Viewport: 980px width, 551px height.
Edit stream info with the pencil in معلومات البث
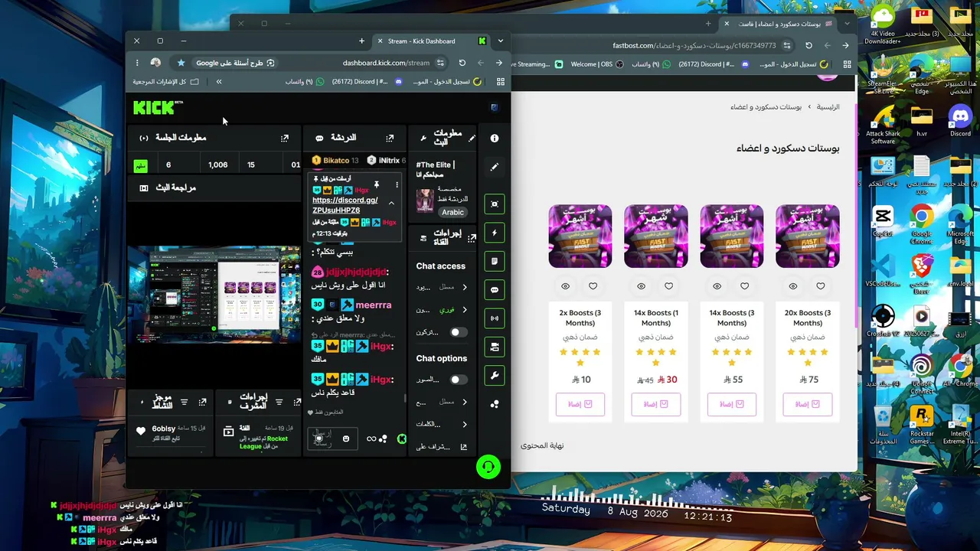click(x=472, y=139)
